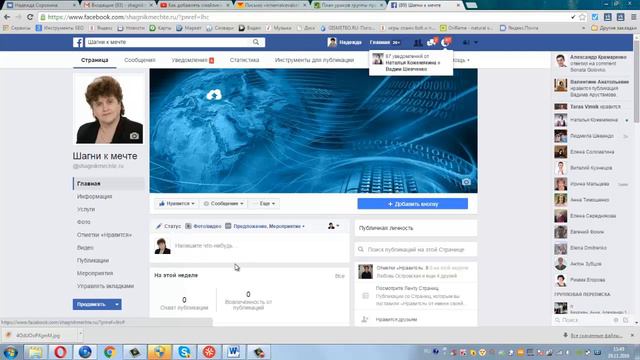Switch to Статистика tab
This screenshot has width=640, height=360.
[244, 60]
